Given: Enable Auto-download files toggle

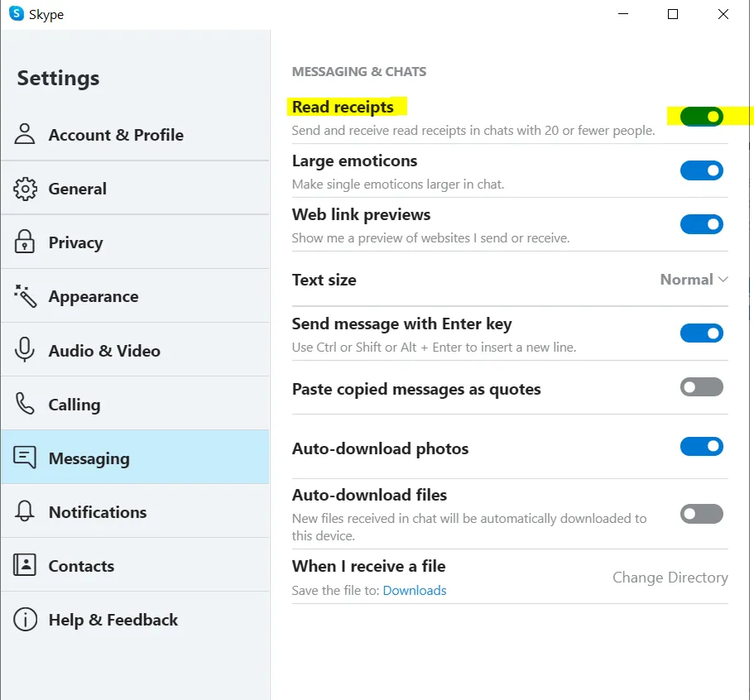Looking at the screenshot, I should 702,514.
